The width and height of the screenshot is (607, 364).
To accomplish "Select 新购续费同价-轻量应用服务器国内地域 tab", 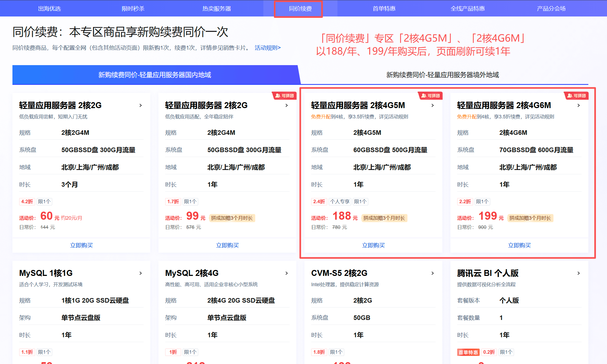I will [x=155, y=75].
